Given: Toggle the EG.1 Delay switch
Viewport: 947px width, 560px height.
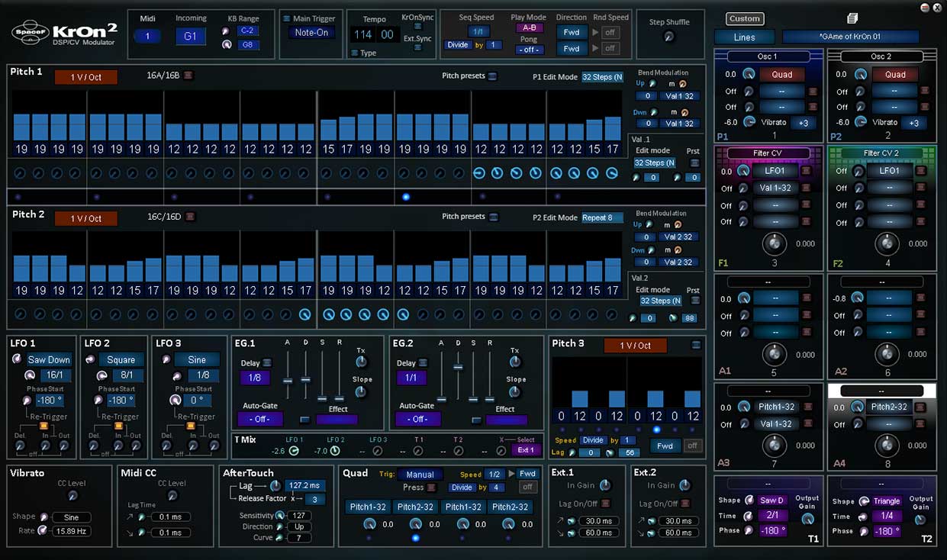Looking at the screenshot, I should [267, 363].
